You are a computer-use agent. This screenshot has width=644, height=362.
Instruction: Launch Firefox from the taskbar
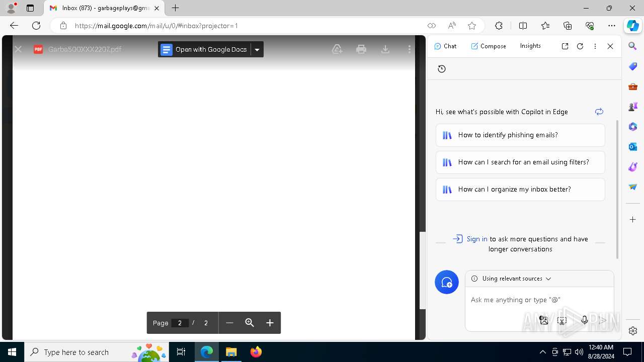coord(256,352)
